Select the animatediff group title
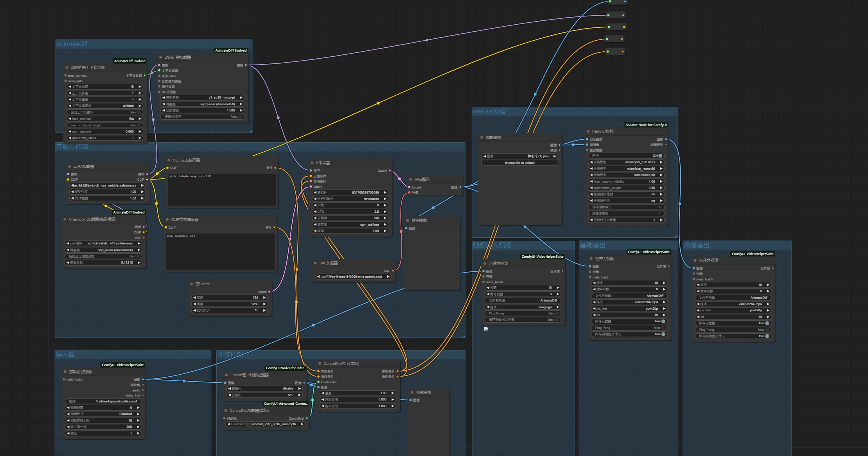 click(x=72, y=44)
